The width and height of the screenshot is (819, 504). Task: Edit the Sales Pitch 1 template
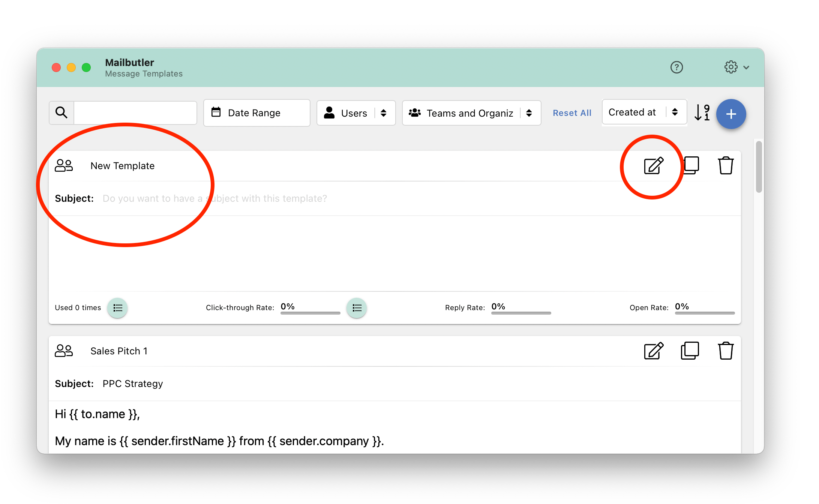click(x=653, y=351)
